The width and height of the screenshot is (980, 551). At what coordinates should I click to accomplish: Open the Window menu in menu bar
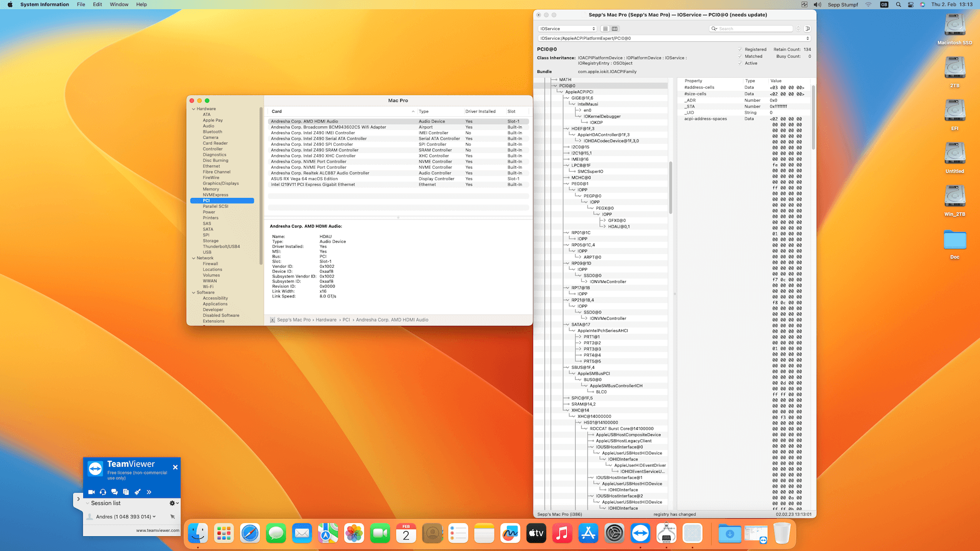pos(119,5)
